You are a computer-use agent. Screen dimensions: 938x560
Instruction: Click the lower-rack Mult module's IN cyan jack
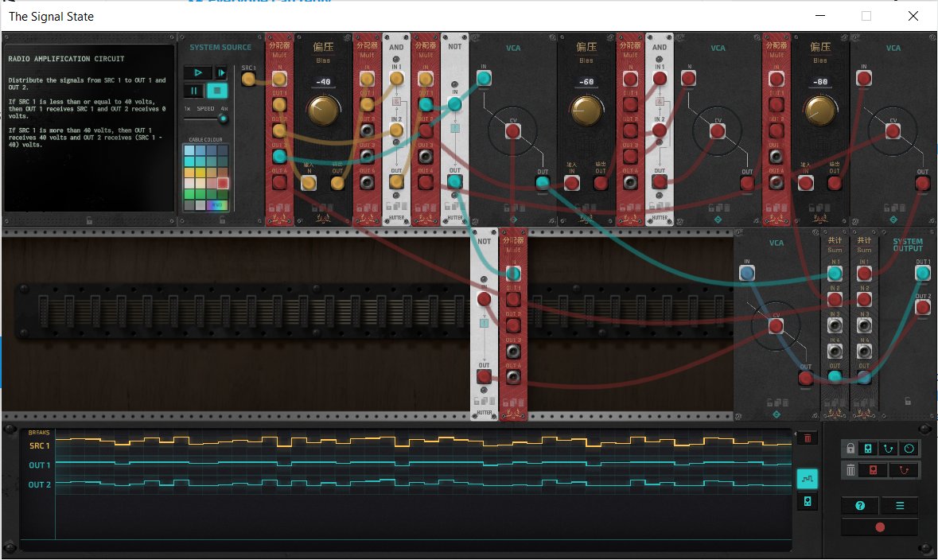point(512,274)
